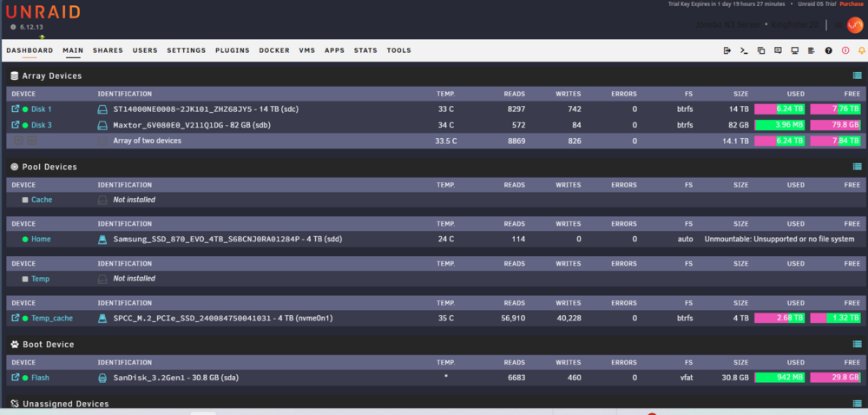Screen dimensions: 868x415
Task: Click the up-arrow box in array totals row
Action: click(x=32, y=141)
